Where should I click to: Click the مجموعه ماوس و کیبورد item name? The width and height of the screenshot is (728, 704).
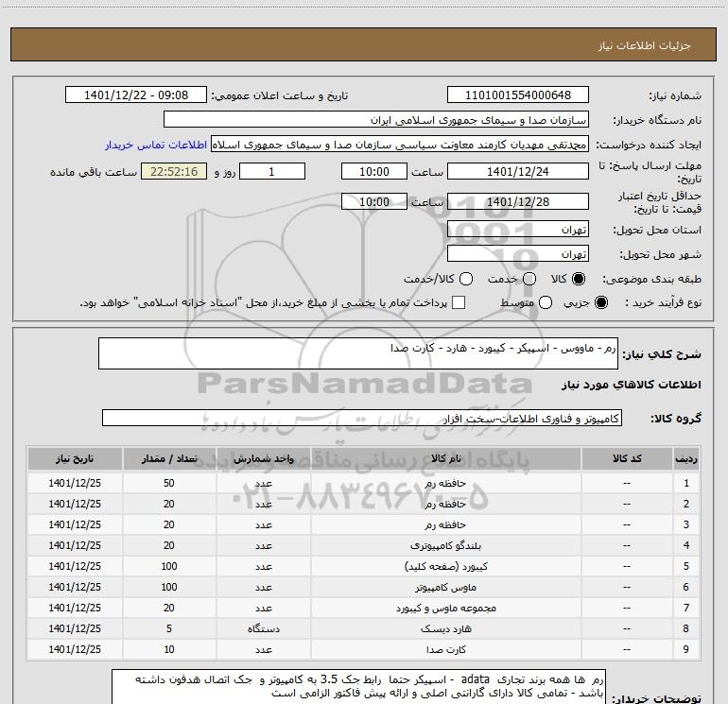point(445,608)
